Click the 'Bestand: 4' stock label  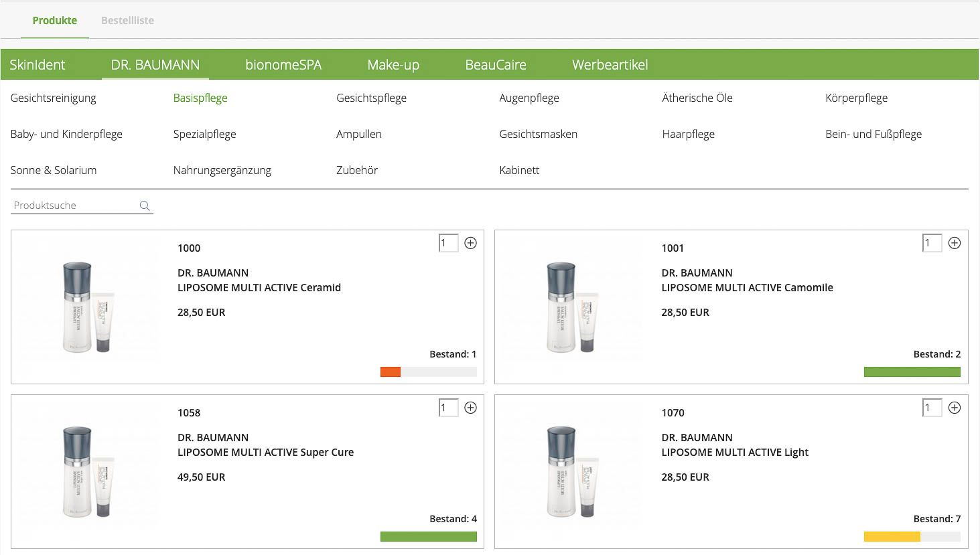(453, 519)
